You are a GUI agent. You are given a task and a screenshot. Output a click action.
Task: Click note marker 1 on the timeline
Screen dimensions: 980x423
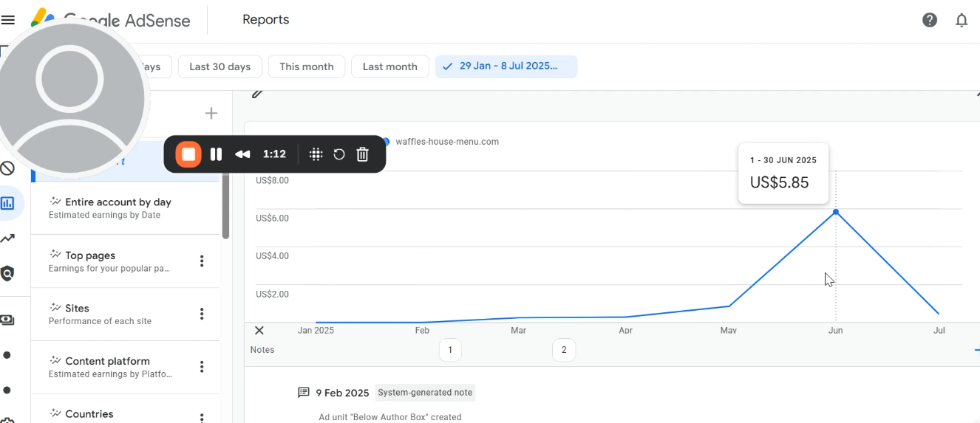450,350
